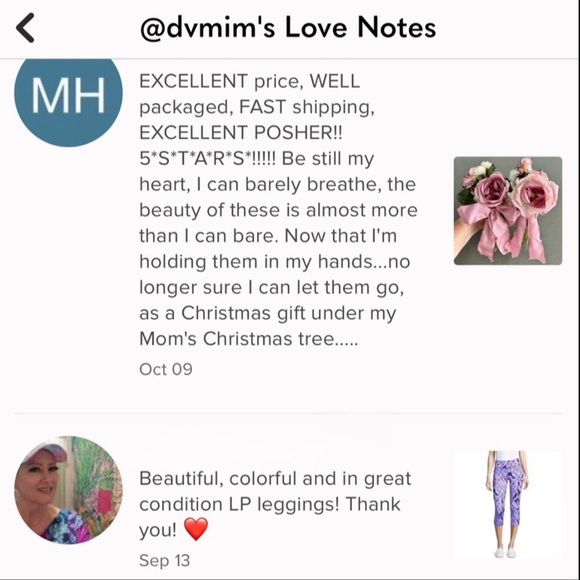Select the 'Mom's Christmas tree' line
Viewport: 580px width, 580px height.
(249, 339)
